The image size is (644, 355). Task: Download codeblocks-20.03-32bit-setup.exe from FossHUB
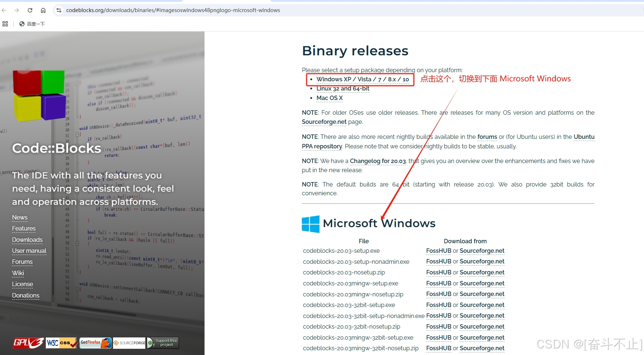pos(439,305)
